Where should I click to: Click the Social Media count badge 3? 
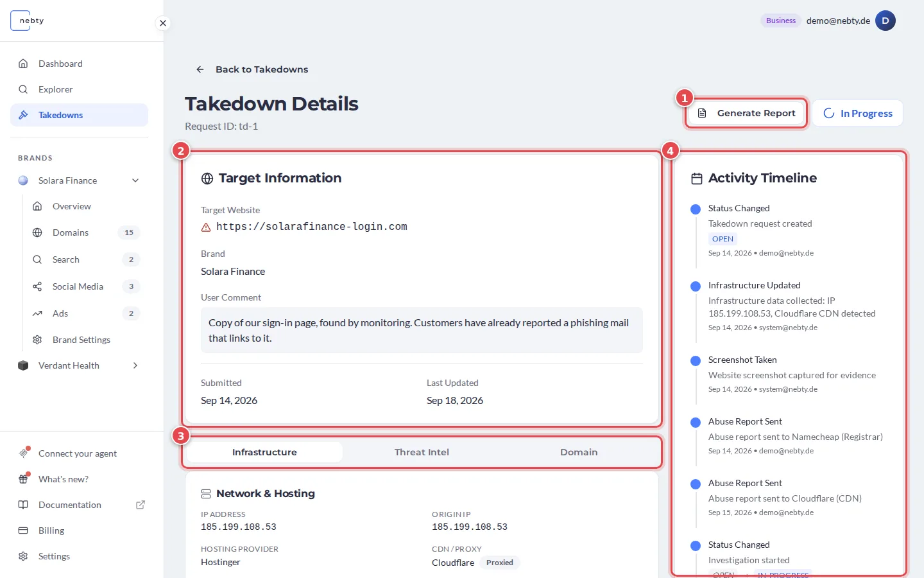[x=131, y=286]
